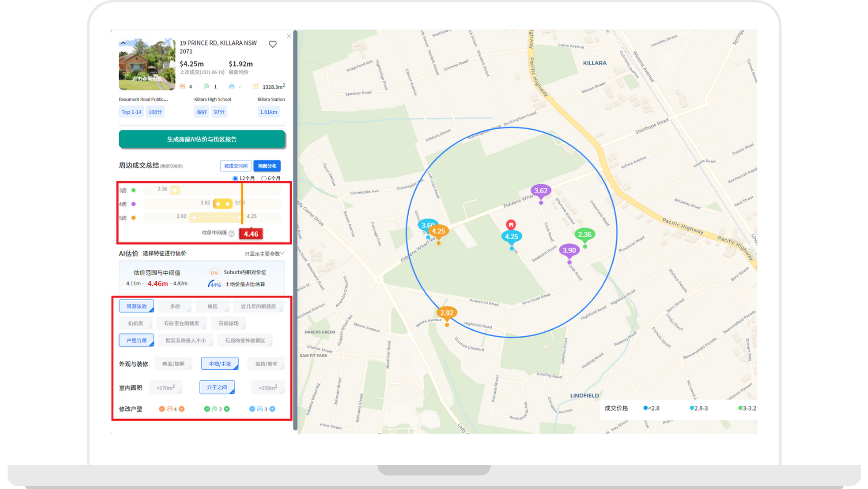Click the red home marker on map
Screen dimensions: 868x489
pyautogui.click(x=511, y=224)
